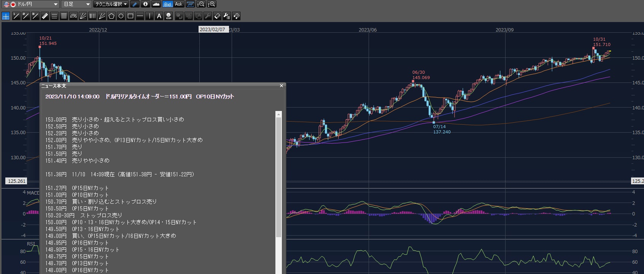This screenshot has height=274, width=644.
Task: Pick the ellipse drawing tool
Action: pyautogui.click(x=121, y=16)
